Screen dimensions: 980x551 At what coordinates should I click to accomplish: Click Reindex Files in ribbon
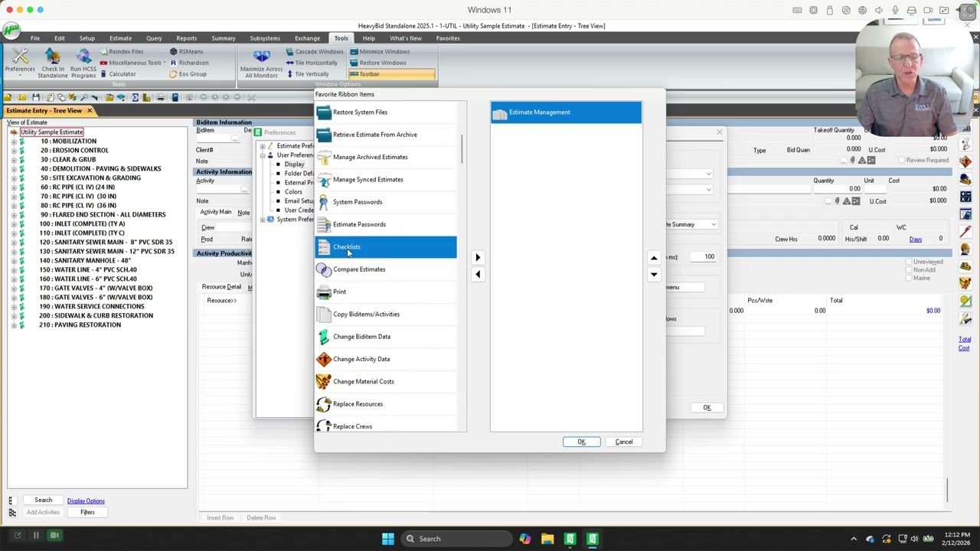tap(121, 51)
